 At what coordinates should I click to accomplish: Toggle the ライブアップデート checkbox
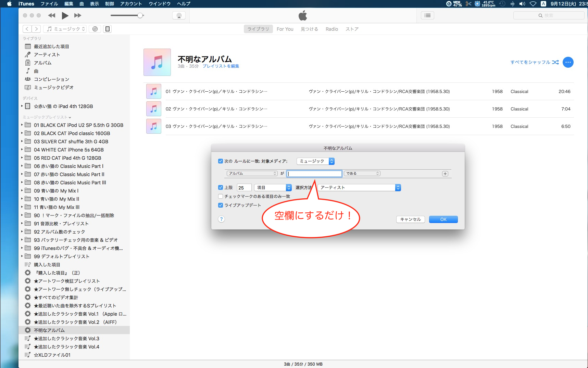(x=221, y=205)
